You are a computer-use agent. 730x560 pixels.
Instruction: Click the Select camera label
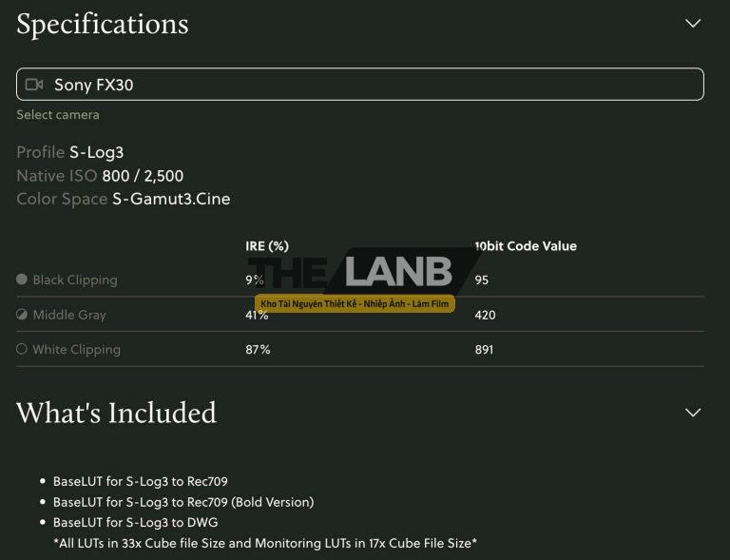point(58,114)
